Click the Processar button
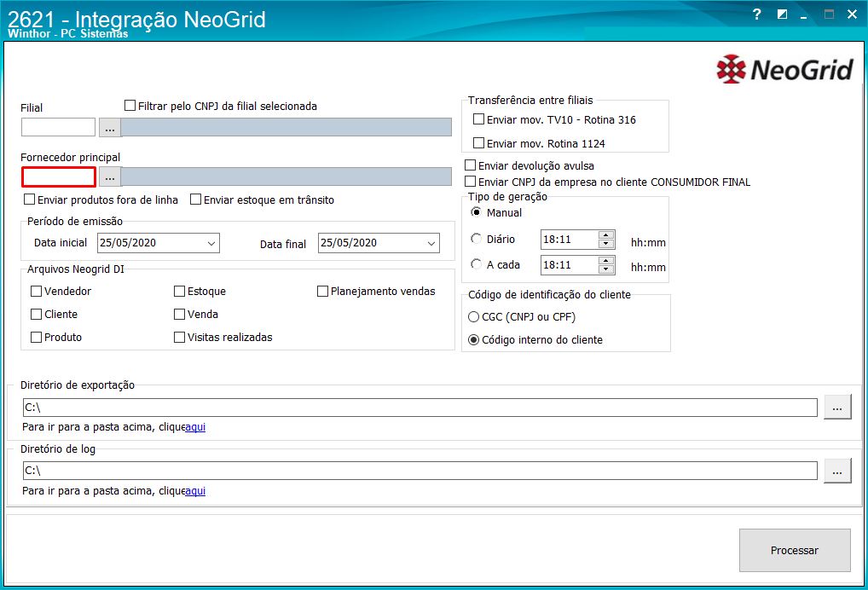 795,550
